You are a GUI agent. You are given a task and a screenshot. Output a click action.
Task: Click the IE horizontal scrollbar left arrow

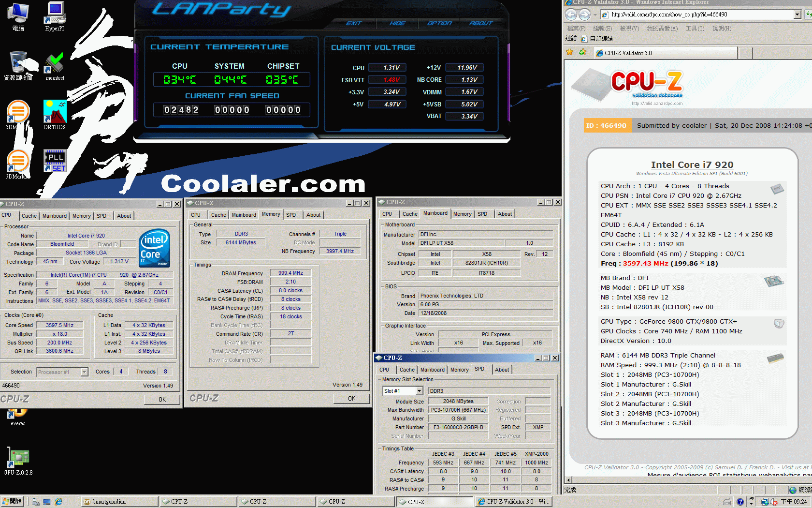pos(569,480)
